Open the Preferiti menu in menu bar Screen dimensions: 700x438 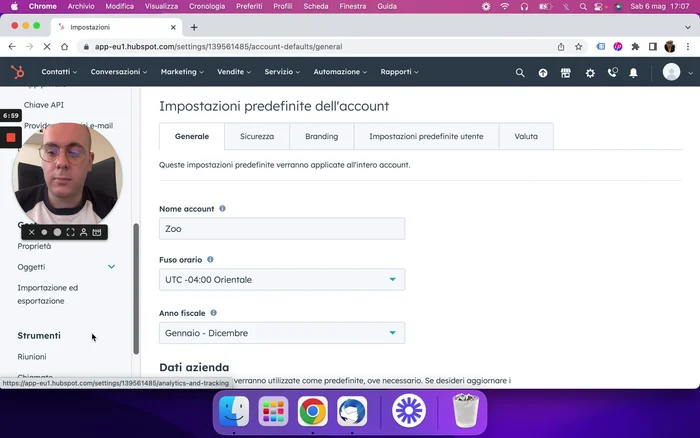249,6
